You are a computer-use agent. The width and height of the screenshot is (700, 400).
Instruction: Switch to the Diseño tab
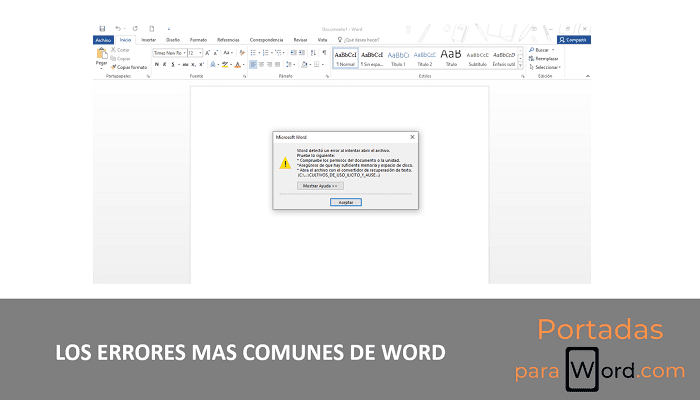click(x=173, y=40)
